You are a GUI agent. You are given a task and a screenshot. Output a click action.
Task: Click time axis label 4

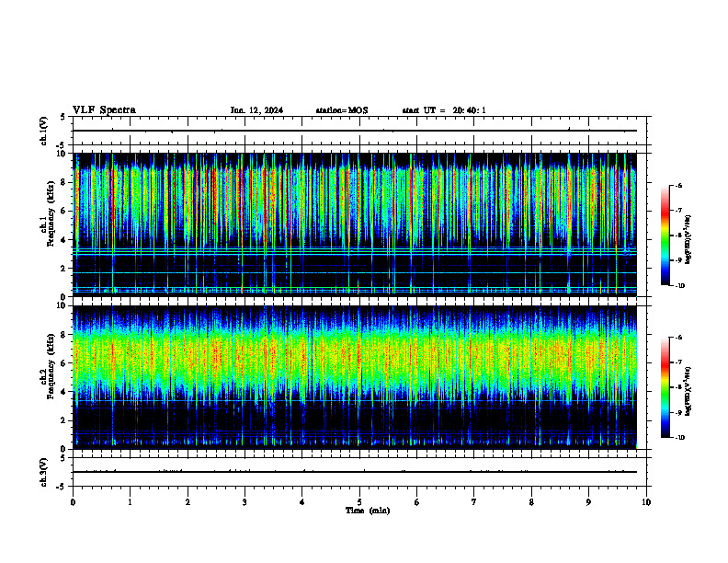point(302,502)
